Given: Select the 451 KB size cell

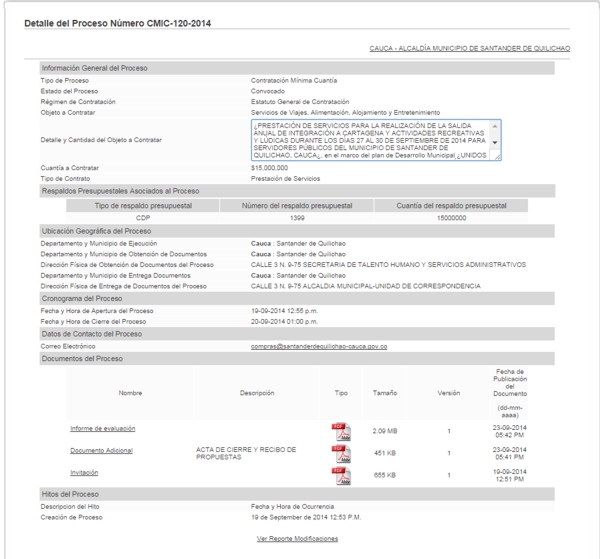Looking at the screenshot, I should pos(385,453).
